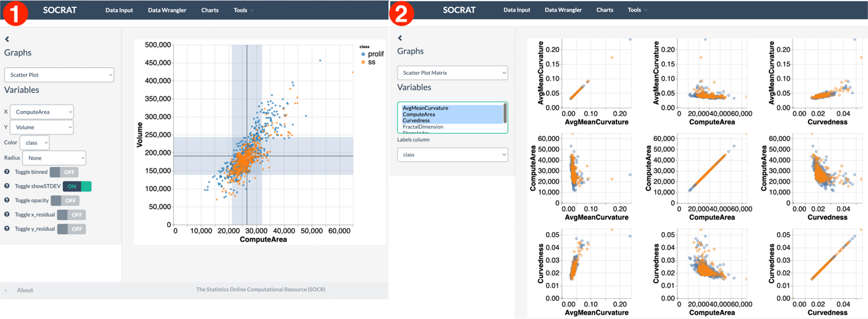Screen dimensions: 868x319
Task: Expand the Labels column class dropdown
Action: [x=452, y=155]
